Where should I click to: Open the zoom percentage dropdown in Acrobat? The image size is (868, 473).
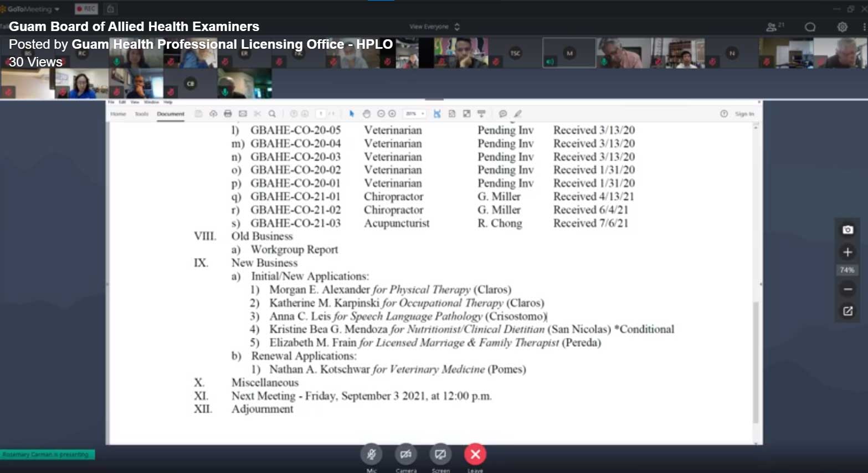[x=415, y=114]
